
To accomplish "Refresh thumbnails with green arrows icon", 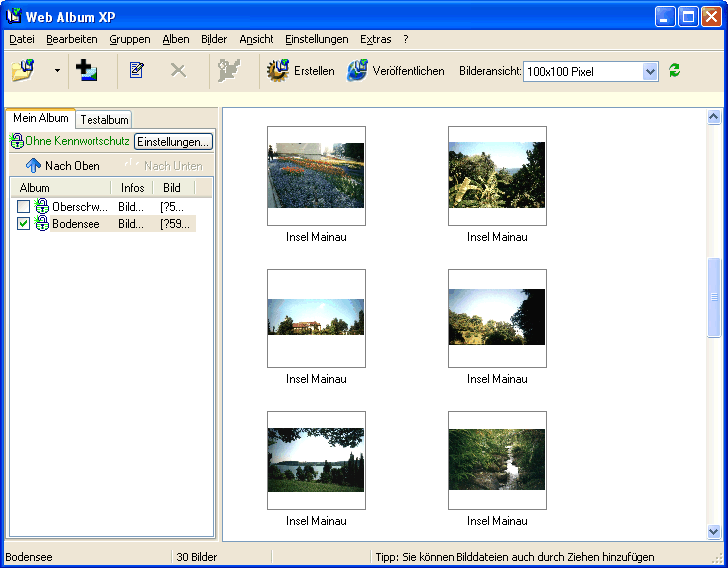I will [674, 70].
